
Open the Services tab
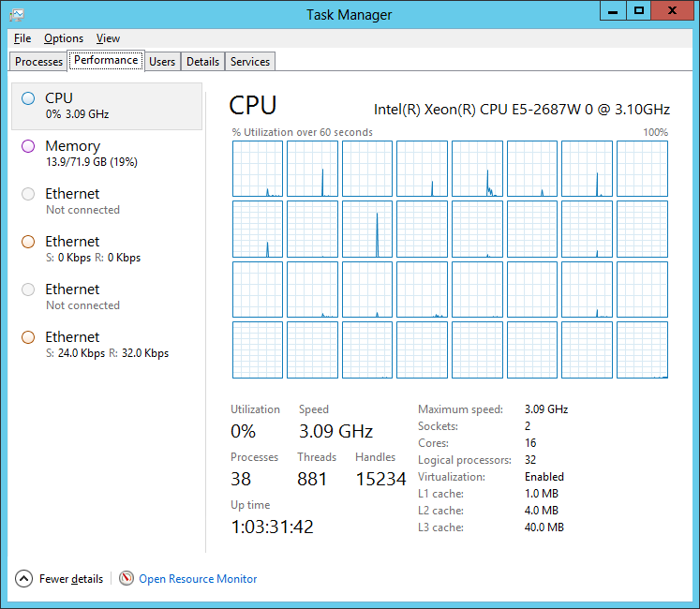click(250, 62)
